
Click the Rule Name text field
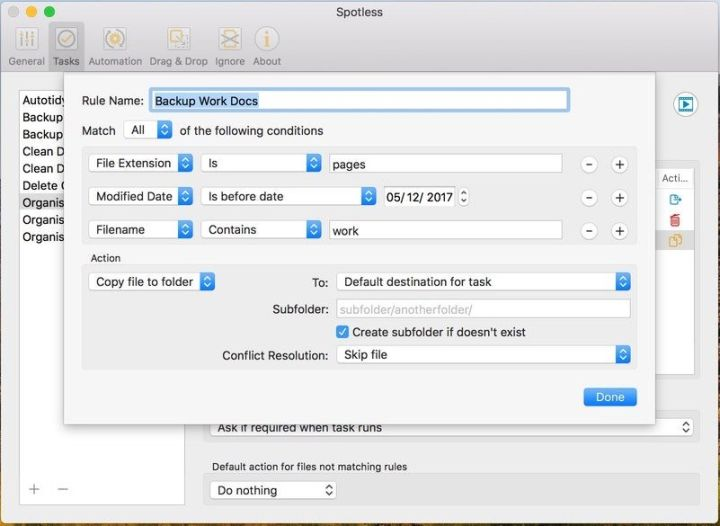click(x=360, y=100)
